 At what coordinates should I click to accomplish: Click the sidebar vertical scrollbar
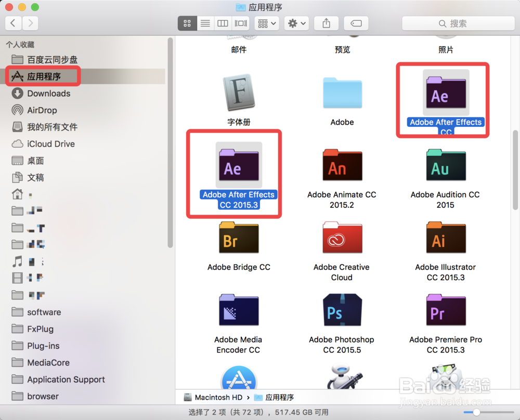pyautogui.click(x=170, y=142)
